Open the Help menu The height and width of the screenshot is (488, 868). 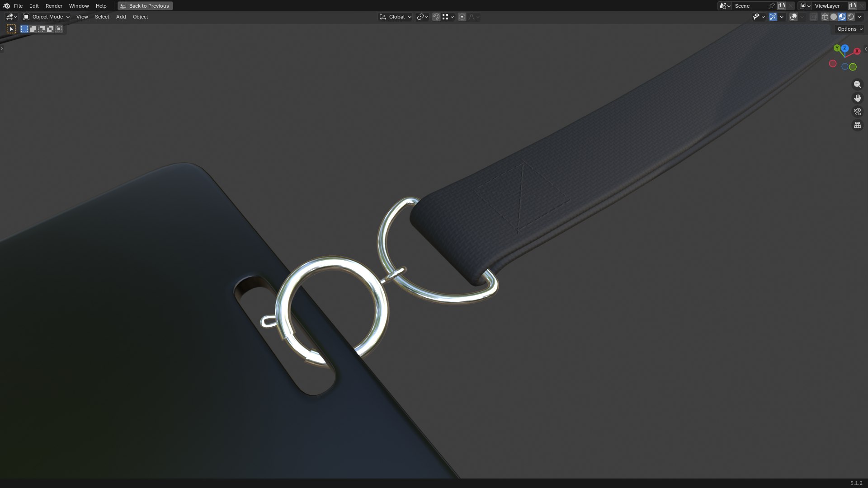click(x=101, y=6)
